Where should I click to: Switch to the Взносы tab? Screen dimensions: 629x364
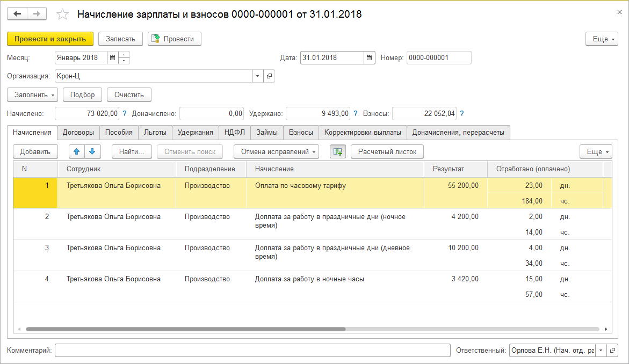tap(301, 132)
